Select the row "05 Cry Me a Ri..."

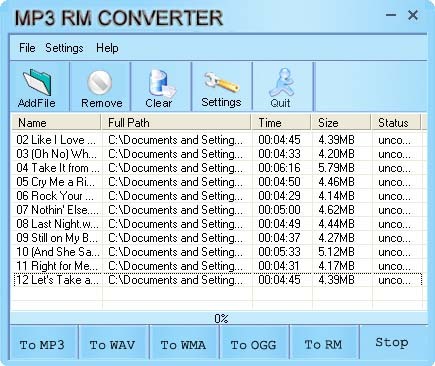click(218, 182)
